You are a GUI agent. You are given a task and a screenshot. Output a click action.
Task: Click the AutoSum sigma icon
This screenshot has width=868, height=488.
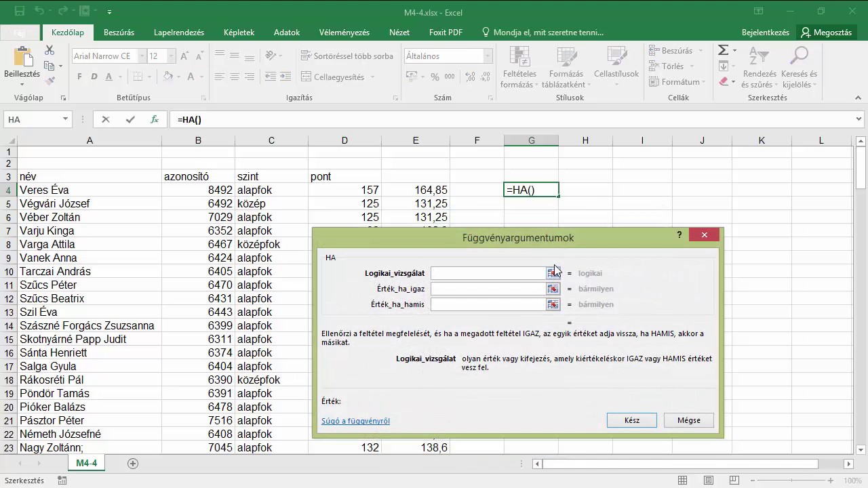point(724,51)
